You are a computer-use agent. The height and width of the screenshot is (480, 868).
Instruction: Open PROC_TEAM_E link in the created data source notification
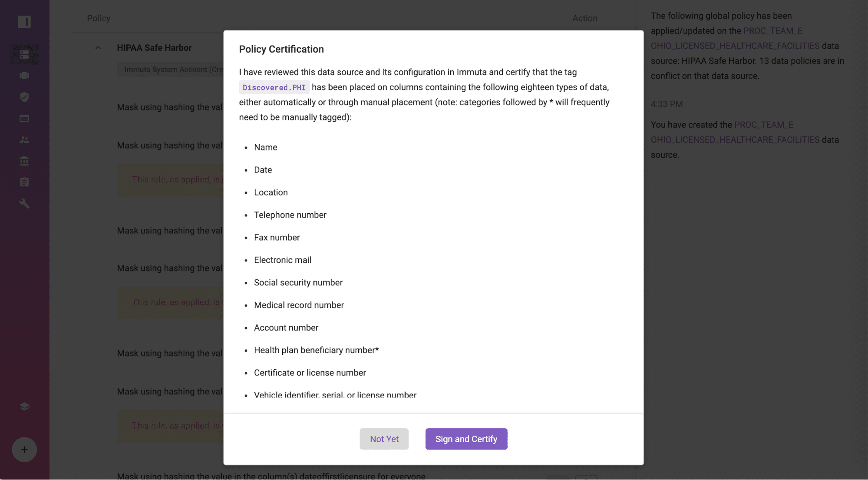click(x=764, y=125)
